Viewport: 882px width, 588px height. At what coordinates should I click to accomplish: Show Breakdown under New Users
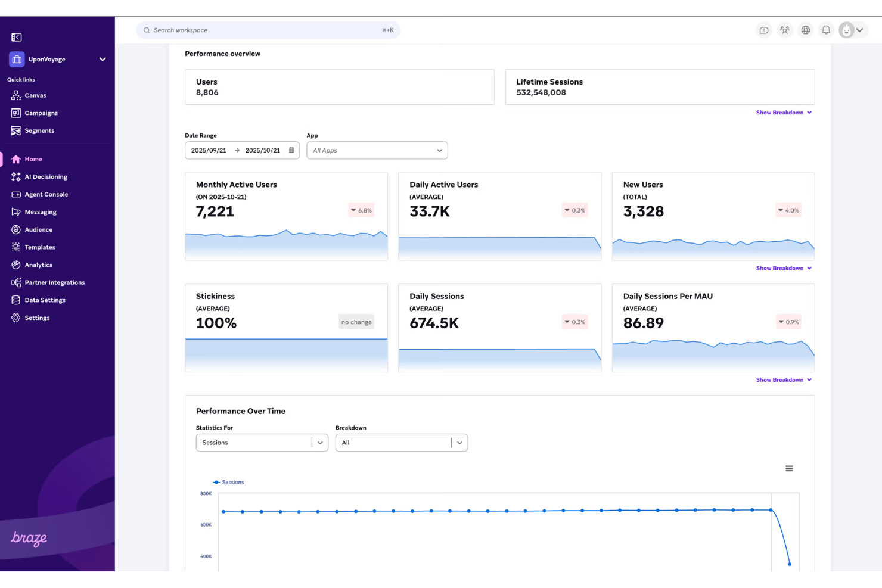[x=784, y=268]
